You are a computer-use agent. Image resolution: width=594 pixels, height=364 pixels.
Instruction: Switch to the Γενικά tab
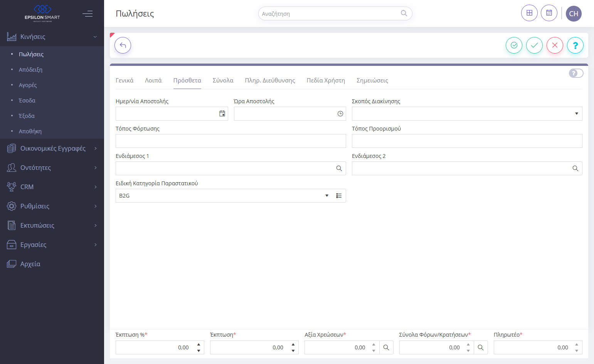(x=125, y=81)
